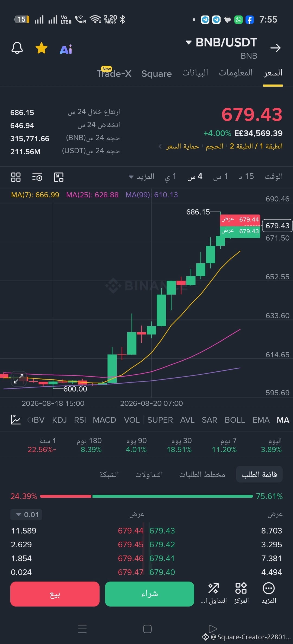The height and width of the screenshot is (644, 293).
Task: Select the قائمة الطلب order book tab
Action: (259, 474)
